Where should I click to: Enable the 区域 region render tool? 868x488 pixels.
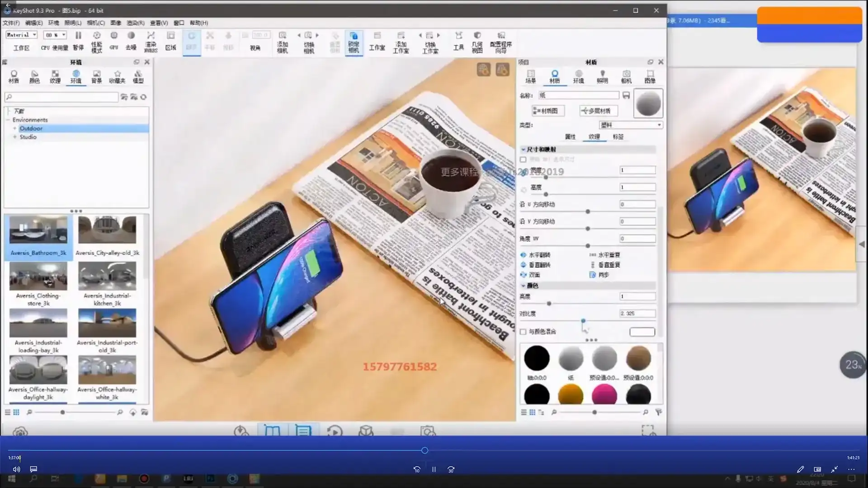coord(170,36)
